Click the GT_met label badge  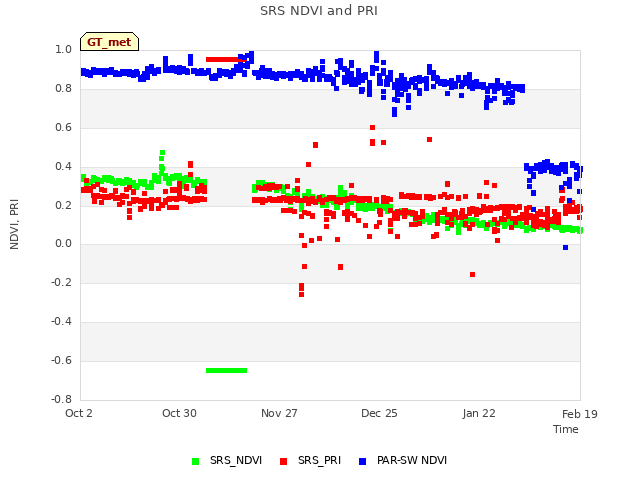[109, 42]
